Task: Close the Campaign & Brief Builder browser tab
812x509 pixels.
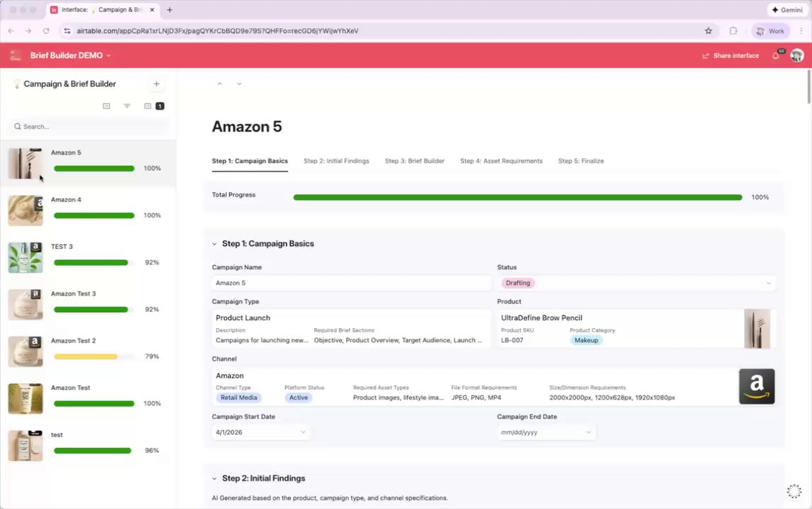Action: (x=152, y=10)
